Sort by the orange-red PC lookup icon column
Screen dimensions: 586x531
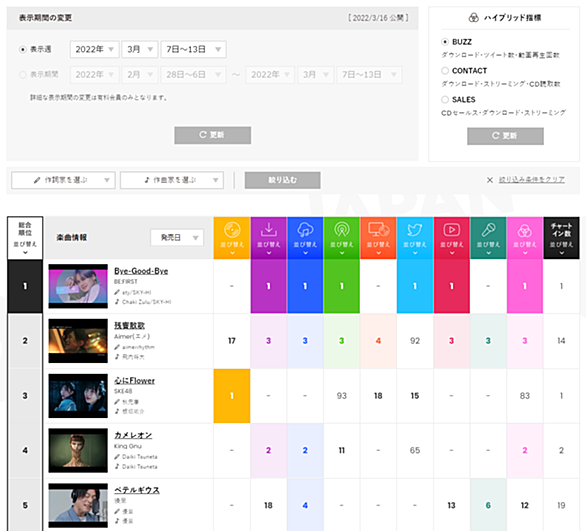tap(378, 238)
